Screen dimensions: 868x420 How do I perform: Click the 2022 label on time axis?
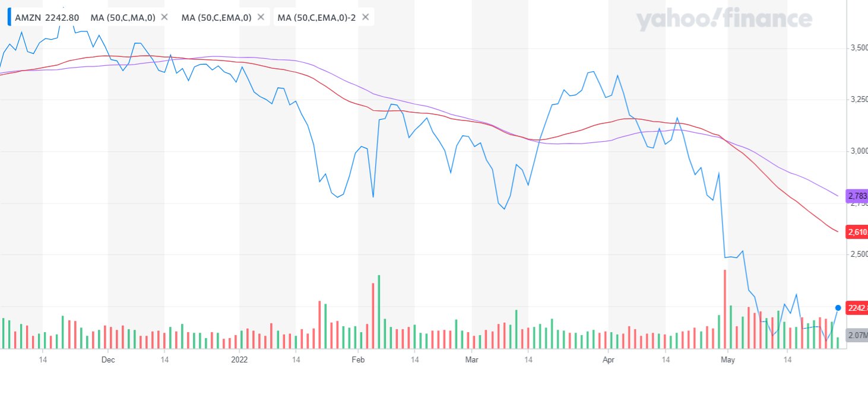click(239, 359)
